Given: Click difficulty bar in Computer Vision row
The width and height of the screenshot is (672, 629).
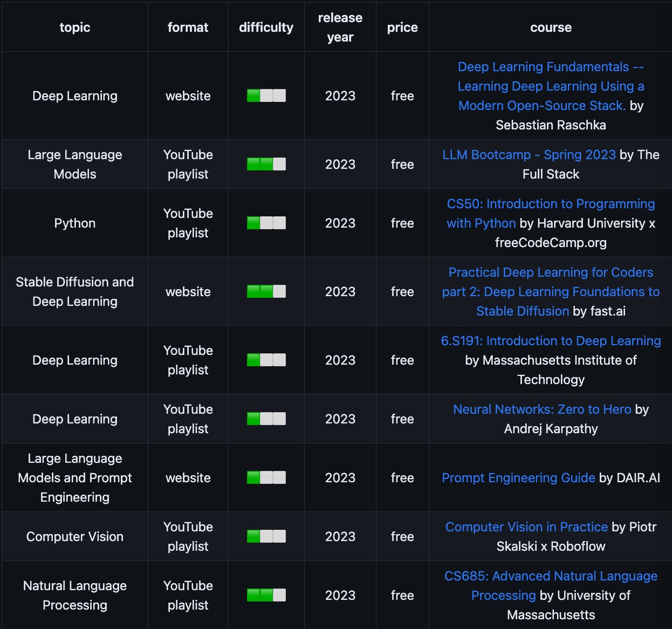Looking at the screenshot, I should 266,537.
